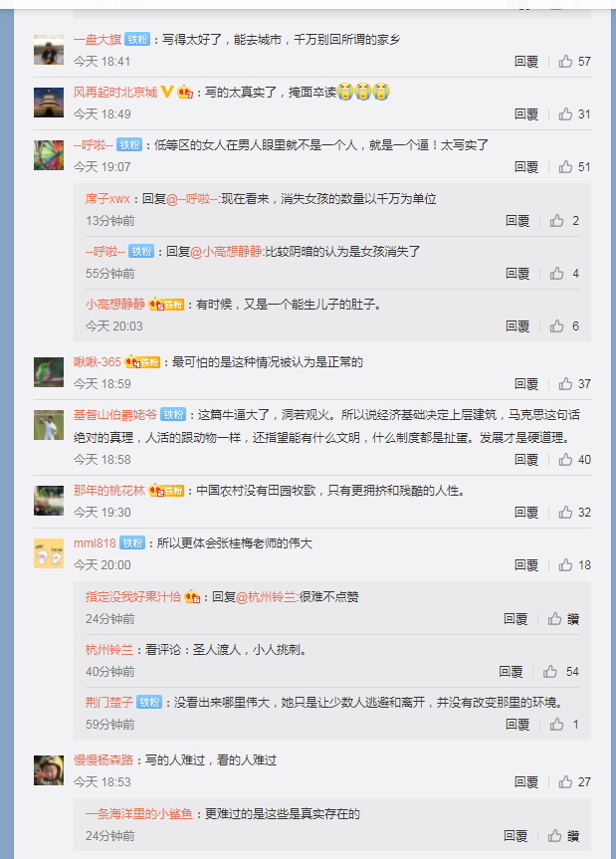The height and width of the screenshot is (859, 616).
Task: Like the comment by 一盘大旗
Action: click(574, 62)
